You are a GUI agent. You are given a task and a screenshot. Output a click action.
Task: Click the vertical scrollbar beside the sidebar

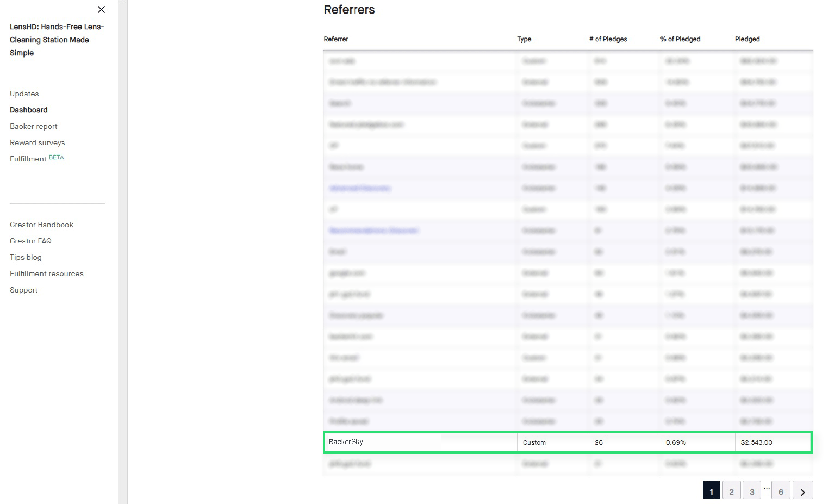pos(123,252)
